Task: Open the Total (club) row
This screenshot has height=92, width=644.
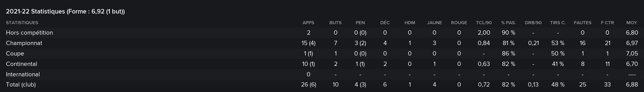Action: click(x=322, y=85)
